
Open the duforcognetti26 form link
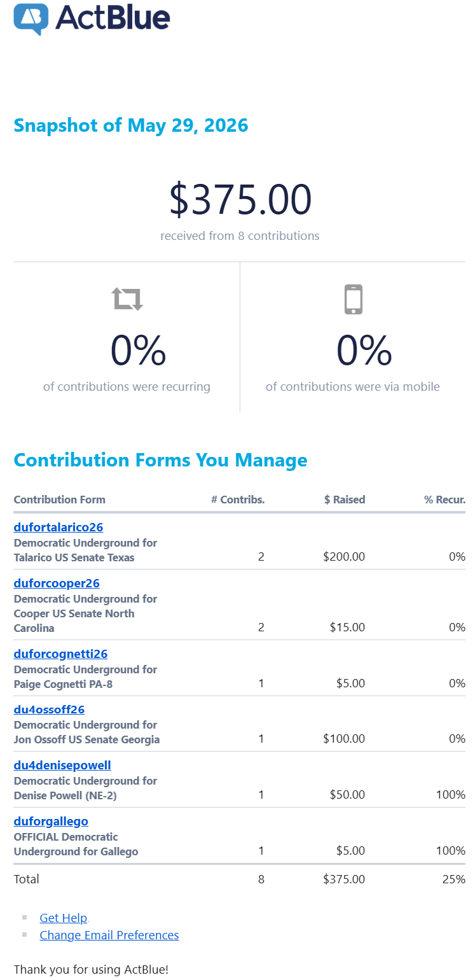pyautogui.click(x=60, y=654)
